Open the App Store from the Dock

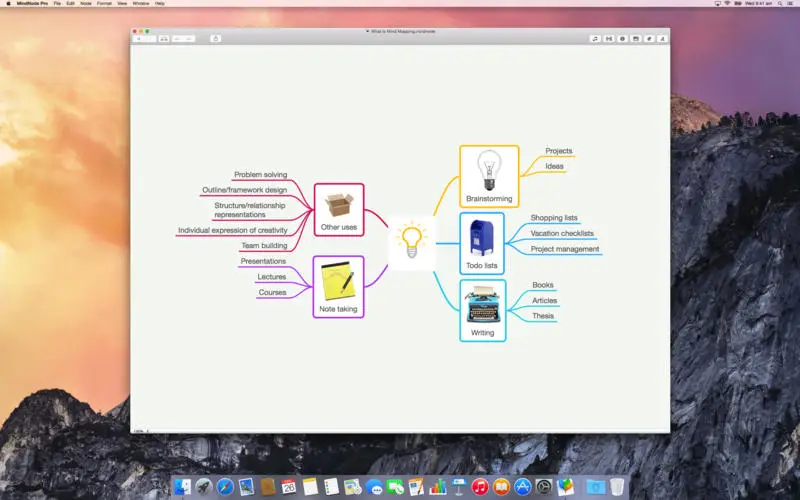522,487
